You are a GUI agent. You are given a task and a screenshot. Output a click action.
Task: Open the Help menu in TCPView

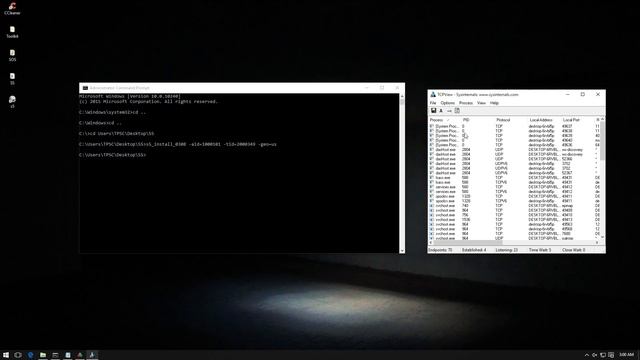(x=494, y=103)
